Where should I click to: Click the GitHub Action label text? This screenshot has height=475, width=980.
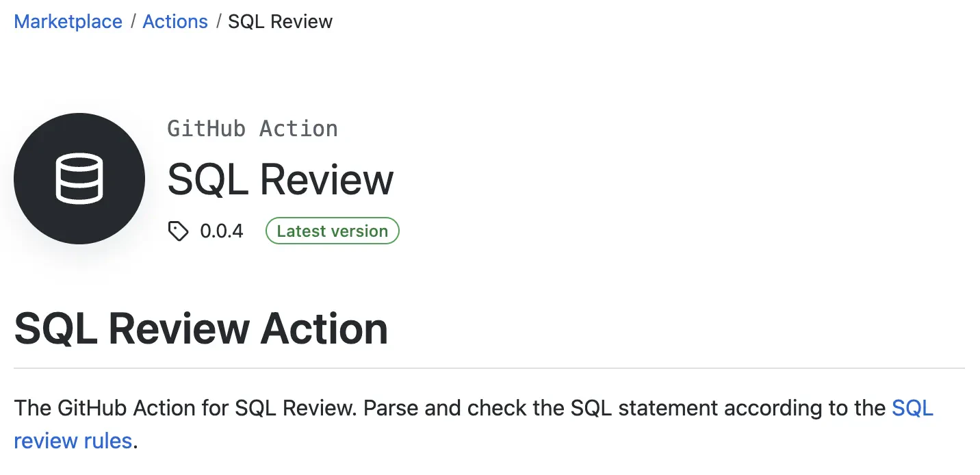click(253, 128)
